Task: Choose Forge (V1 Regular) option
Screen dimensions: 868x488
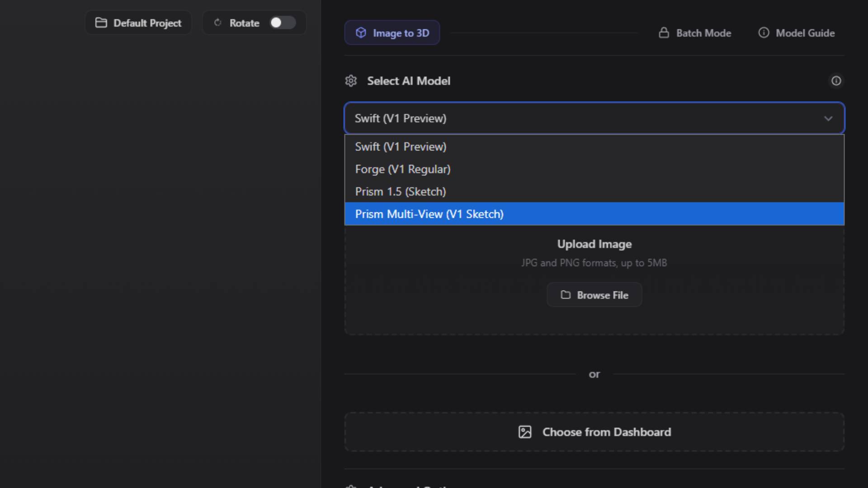Action: pyautogui.click(x=594, y=169)
